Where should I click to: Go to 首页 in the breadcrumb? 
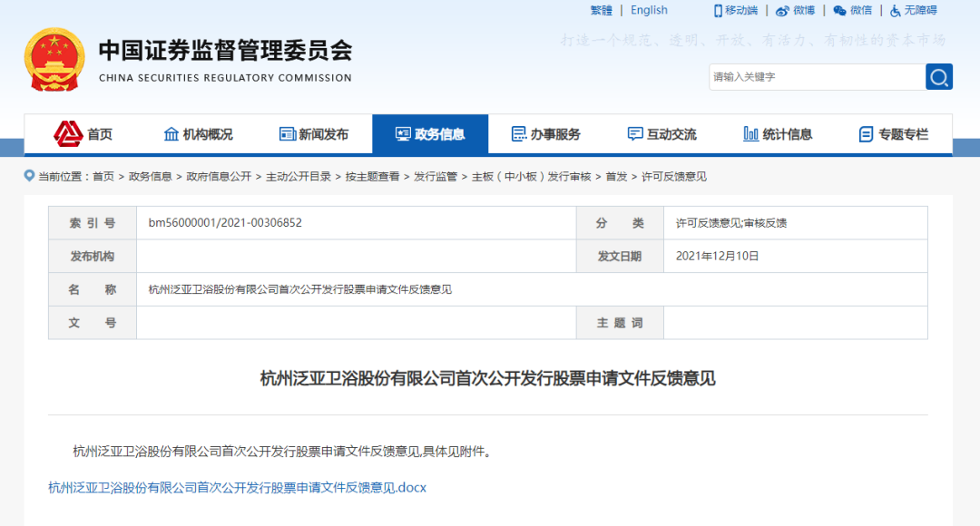(103, 177)
